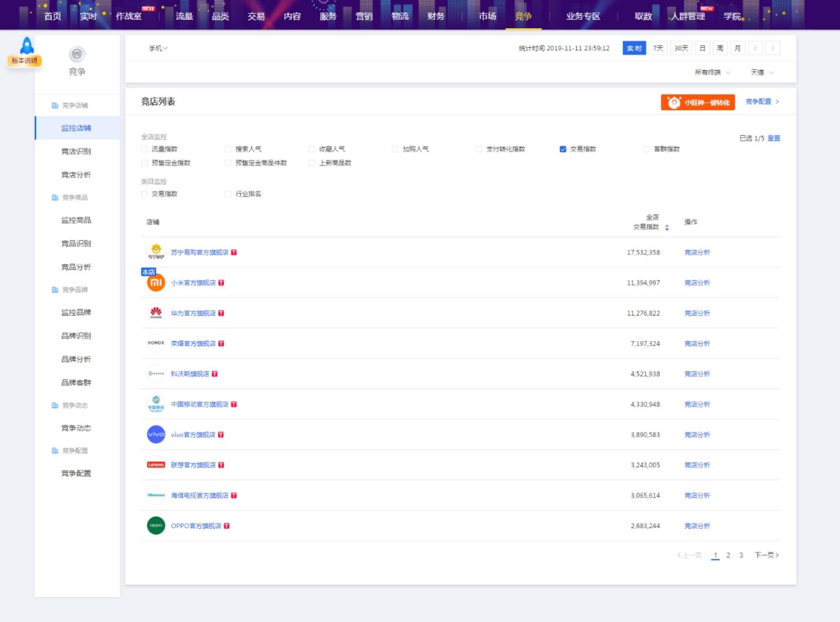Go to previous time period arrow

755,48
